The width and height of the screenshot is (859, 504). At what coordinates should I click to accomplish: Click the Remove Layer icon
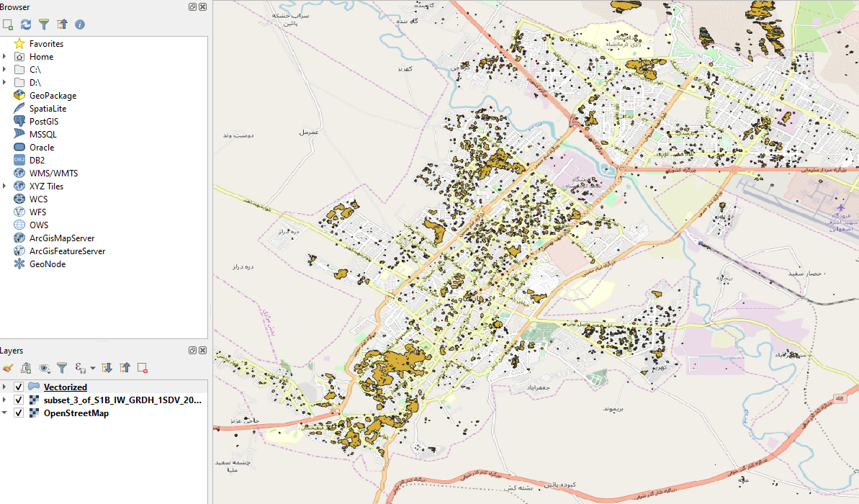coord(142,367)
